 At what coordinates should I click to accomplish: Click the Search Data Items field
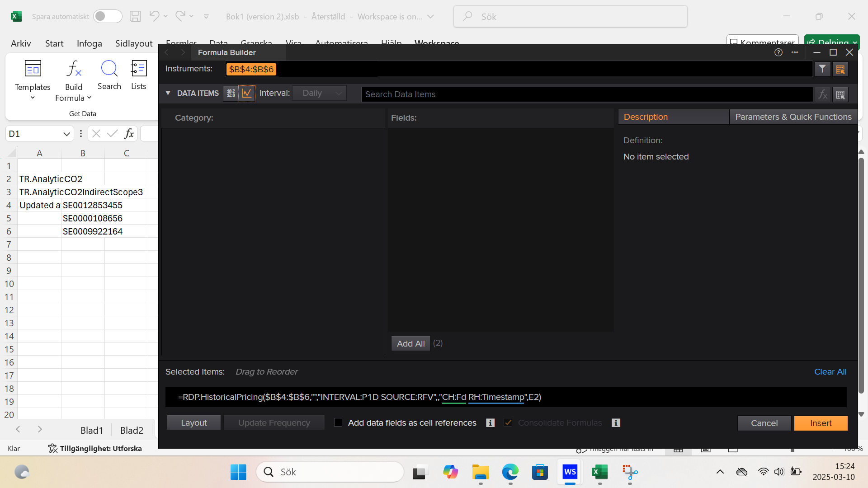point(586,94)
